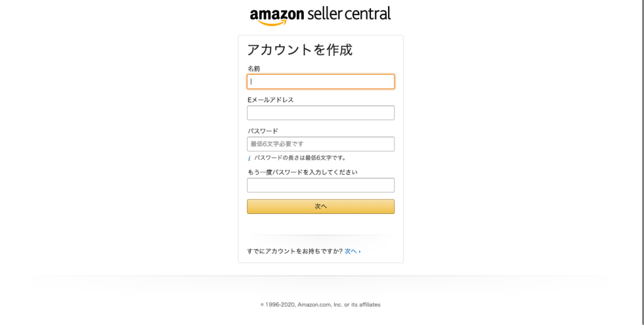
Task: Click the アカウントを作成 heading
Action: click(300, 50)
